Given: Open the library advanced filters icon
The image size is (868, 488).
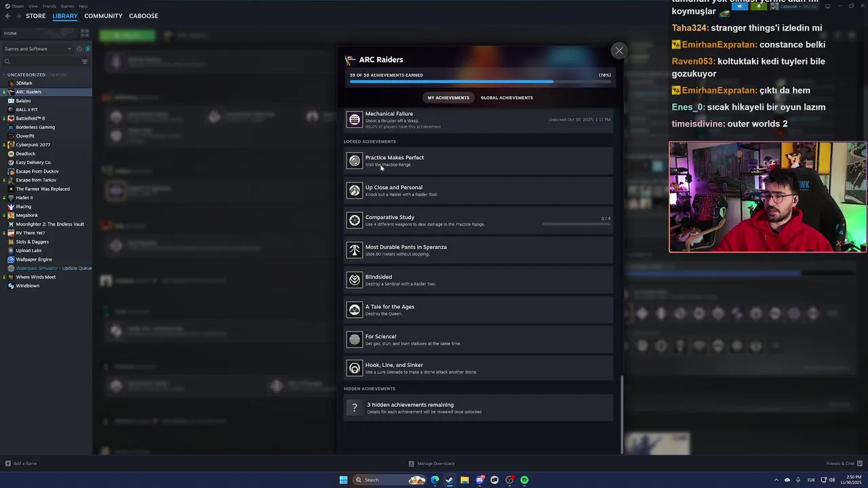Looking at the screenshot, I should (85, 62).
